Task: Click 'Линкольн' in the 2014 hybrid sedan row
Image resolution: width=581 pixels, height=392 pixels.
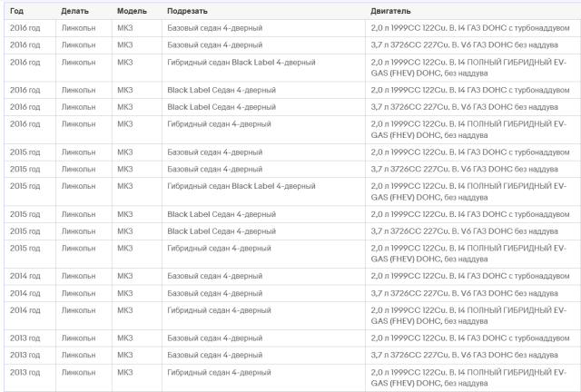Action: pyautogui.click(x=78, y=309)
